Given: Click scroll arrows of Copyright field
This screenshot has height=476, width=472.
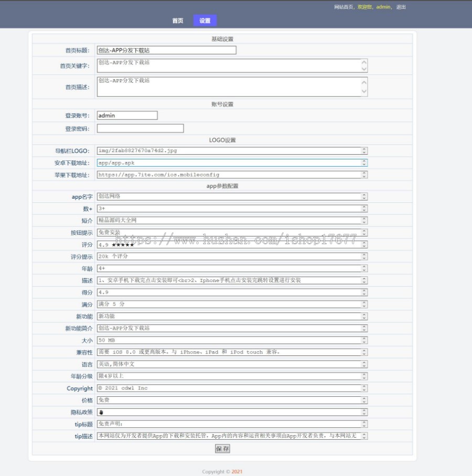Looking at the screenshot, I should pyautogui.click(x=364, y=388).
